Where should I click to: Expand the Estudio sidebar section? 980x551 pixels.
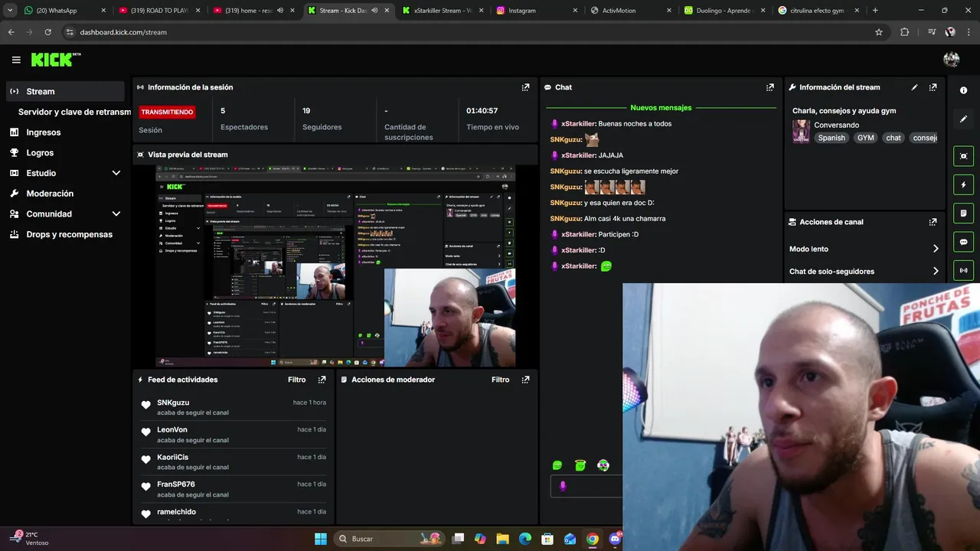coord(116,173)
